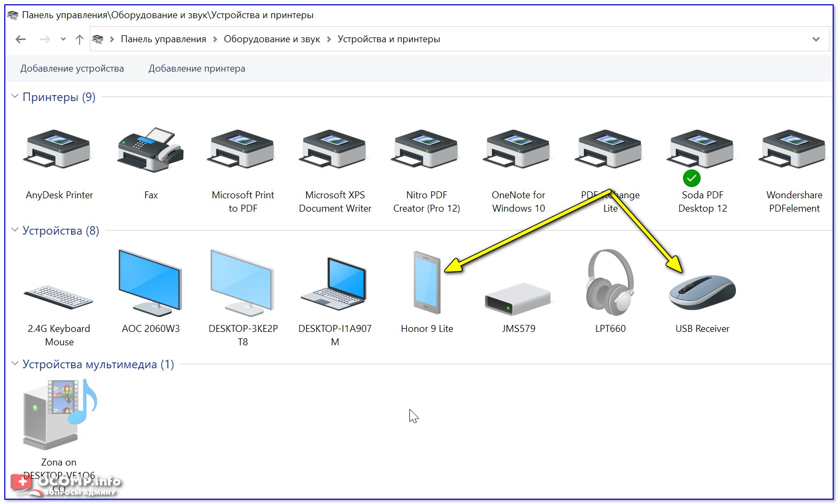Open the recent locations dropdown arrow

point(63,39)
